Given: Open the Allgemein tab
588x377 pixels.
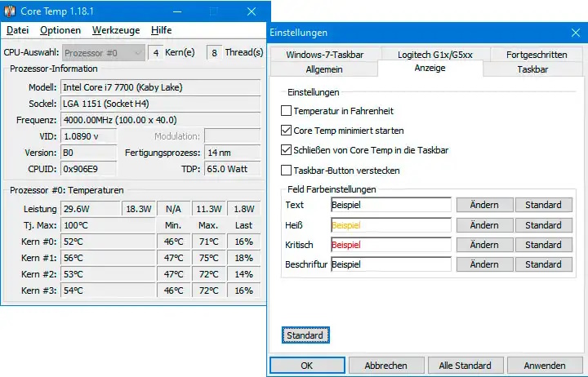Looking at the screenshot, I should click(324, 69).
